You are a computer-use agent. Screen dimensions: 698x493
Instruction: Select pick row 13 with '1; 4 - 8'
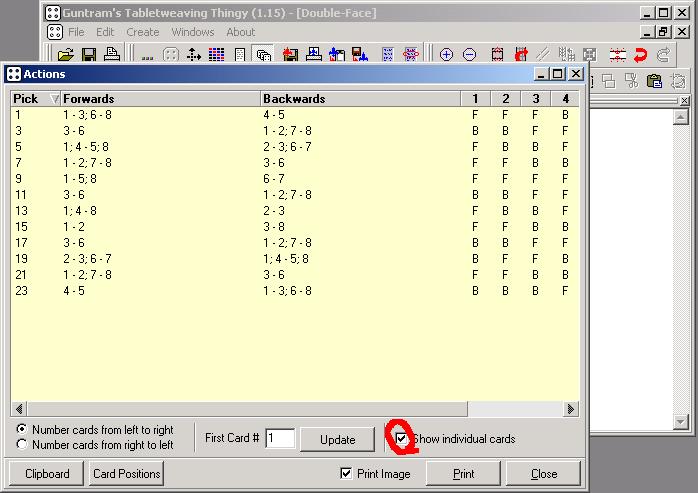[295, 211]
